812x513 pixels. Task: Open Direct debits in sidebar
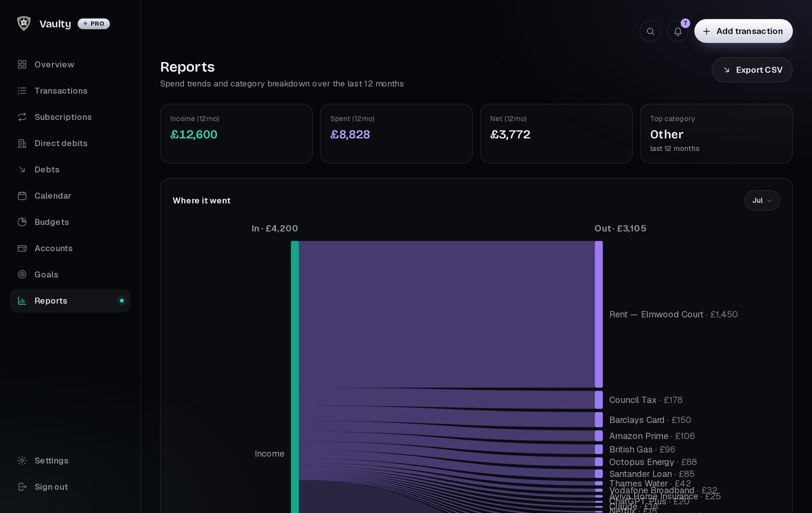pos(61,143)
